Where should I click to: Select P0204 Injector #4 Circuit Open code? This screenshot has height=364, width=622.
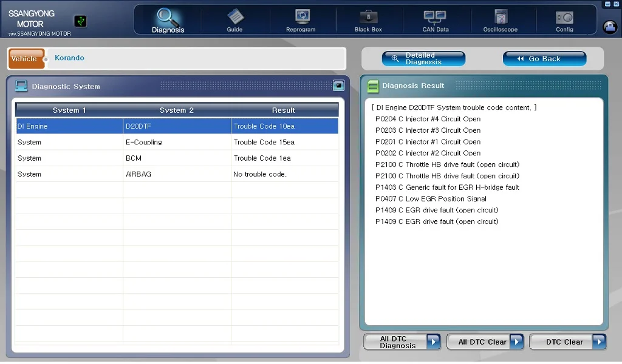pos(428,119)
